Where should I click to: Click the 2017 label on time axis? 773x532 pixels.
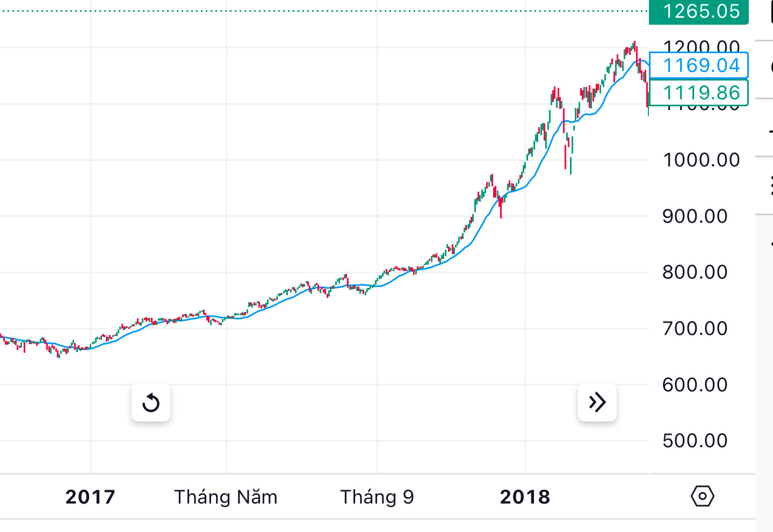coord(90,497)
